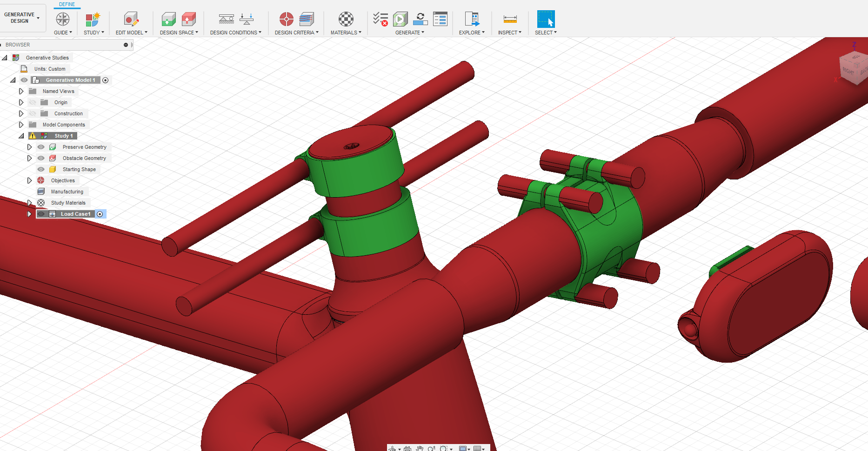Click the Generate play-cube icon

(x=400, y=20)
